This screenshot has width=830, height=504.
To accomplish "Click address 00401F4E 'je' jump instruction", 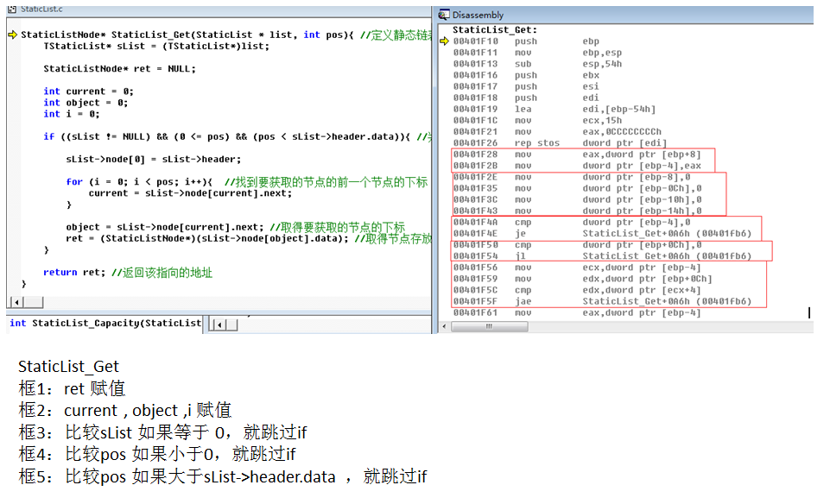I will (602, 234).
